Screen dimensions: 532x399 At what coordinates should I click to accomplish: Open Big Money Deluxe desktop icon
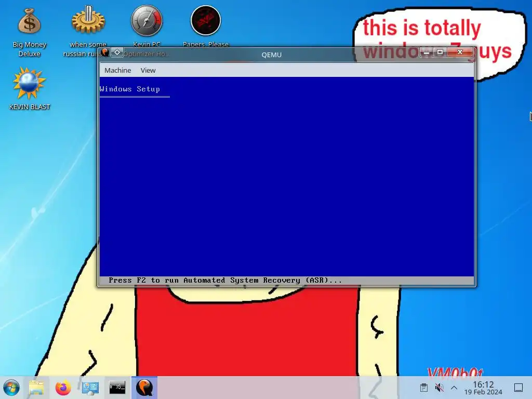(29, 32)
